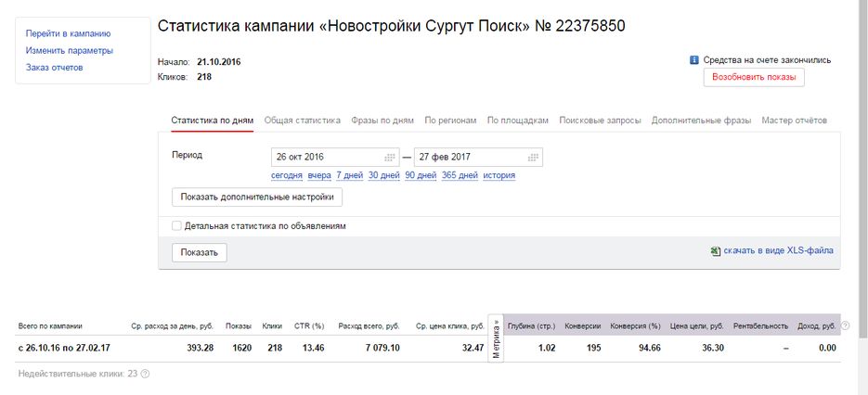The height and width of the screenshot is (395, 868).
Task: Enable Детальная статистика по объявлениям checkbox
Action: pyautogui.click(x=176, y=225)
